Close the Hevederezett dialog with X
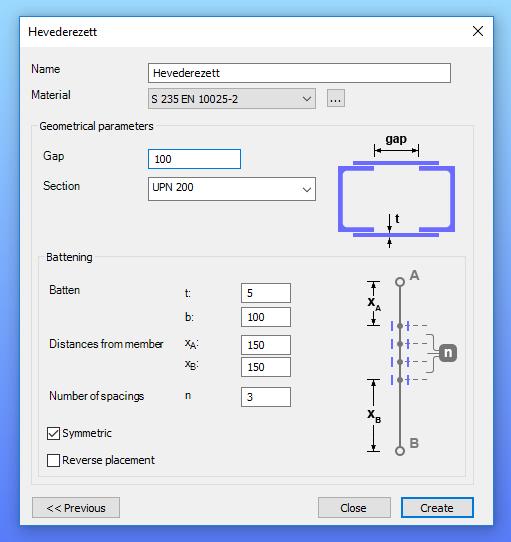The image size is (511, 542). pyautogui.click(x=478, y=31)
